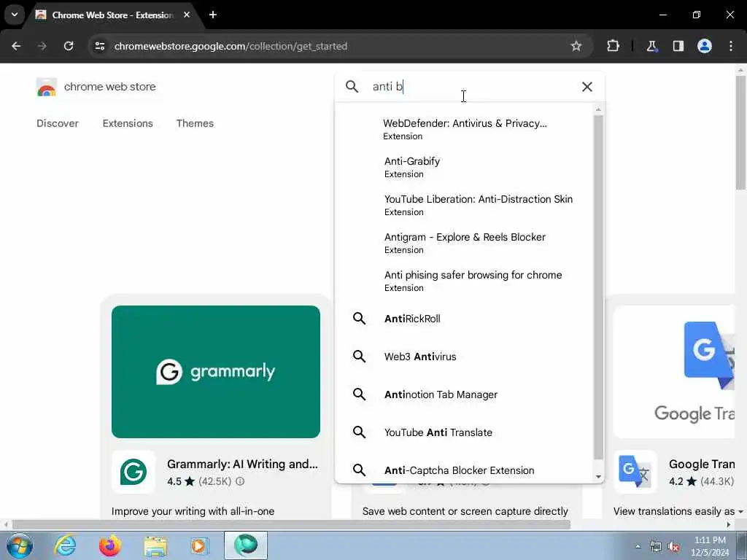Click the muted volume tray icon
Screen dimensions: 747x560
click(x=673, y=546)
